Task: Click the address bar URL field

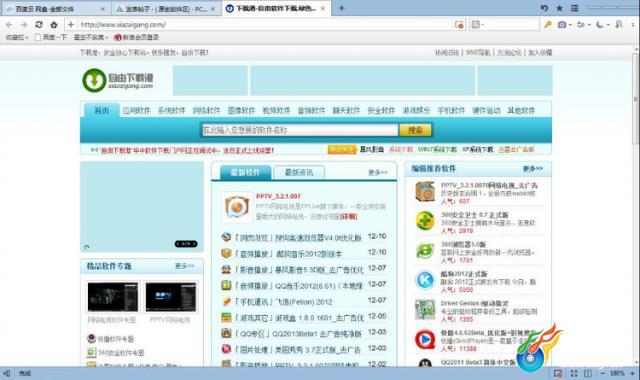Action: (265, 25)
